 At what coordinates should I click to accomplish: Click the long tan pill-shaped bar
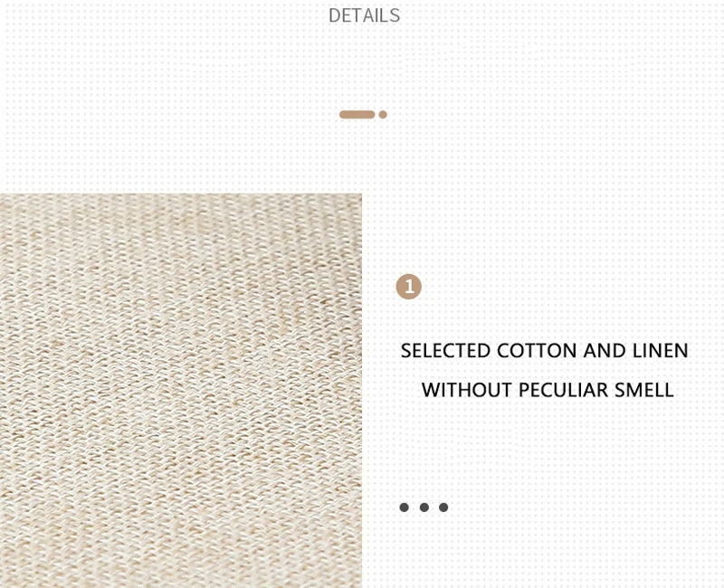point(357,115)
